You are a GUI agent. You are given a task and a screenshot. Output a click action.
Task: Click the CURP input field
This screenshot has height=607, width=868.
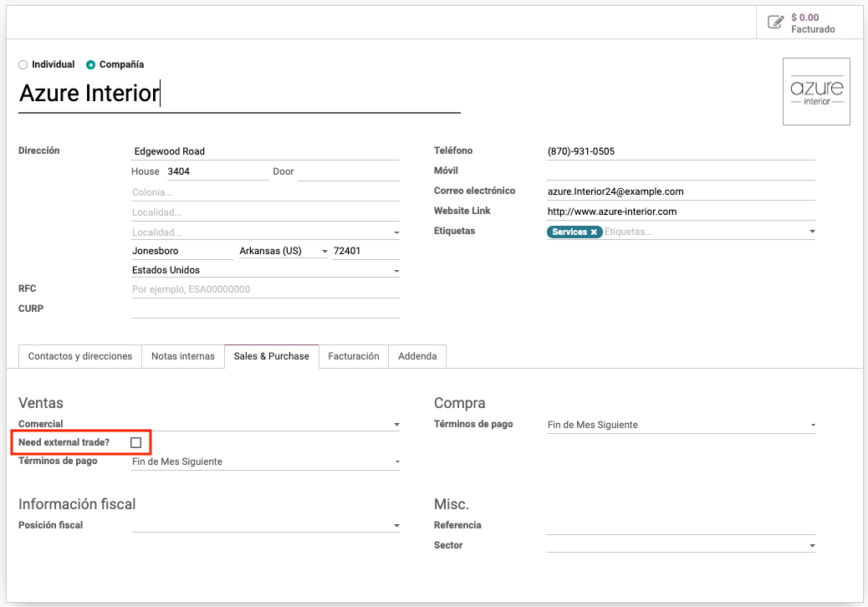click(265, 309)
